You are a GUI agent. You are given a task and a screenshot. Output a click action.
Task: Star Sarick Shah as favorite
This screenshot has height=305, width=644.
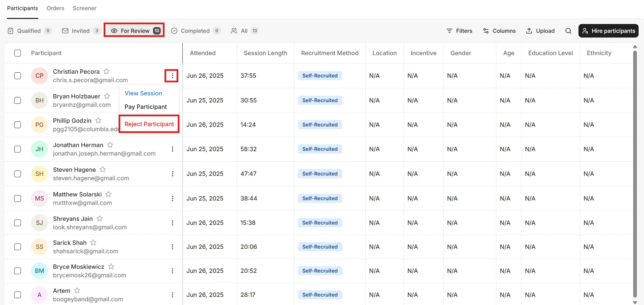coord(93,242)
